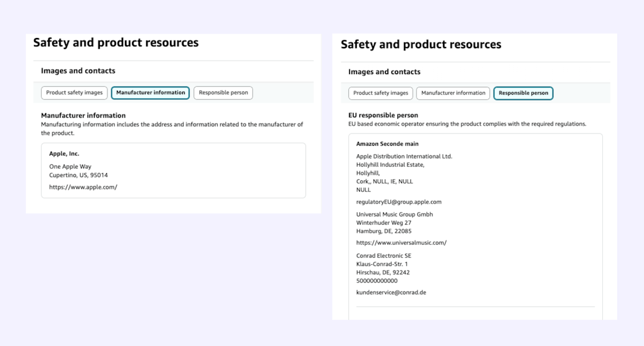644x346 pixels.
Task: Select the One Apple Way address line
Action: coord(70,166)
